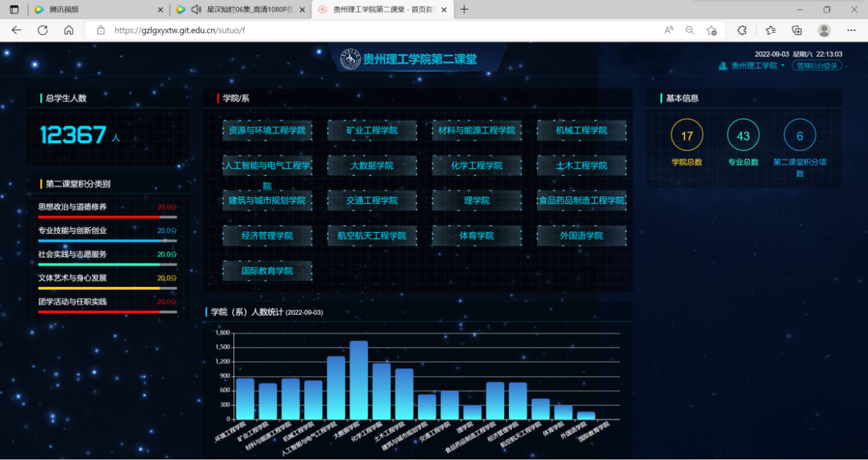Click the read aloud icon in address bar

coord(669,30)
